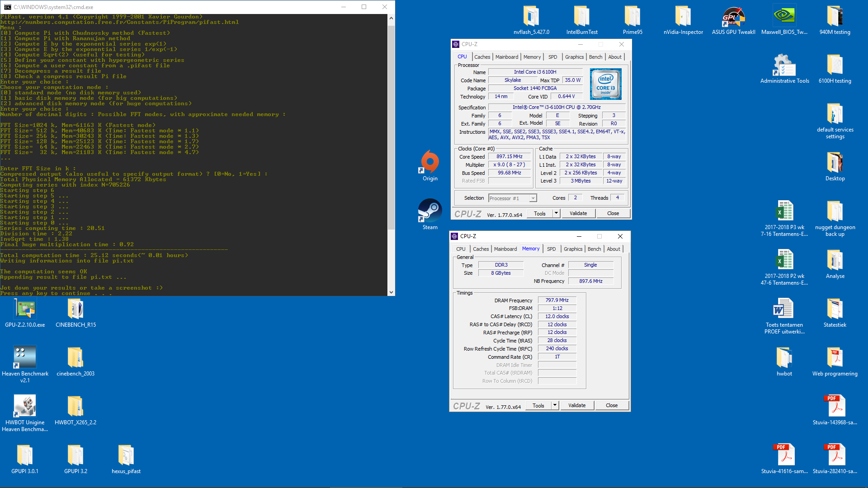Open Caches tab in lower CPU-Z window
This screenshot has height=488, width=868.
481,249
